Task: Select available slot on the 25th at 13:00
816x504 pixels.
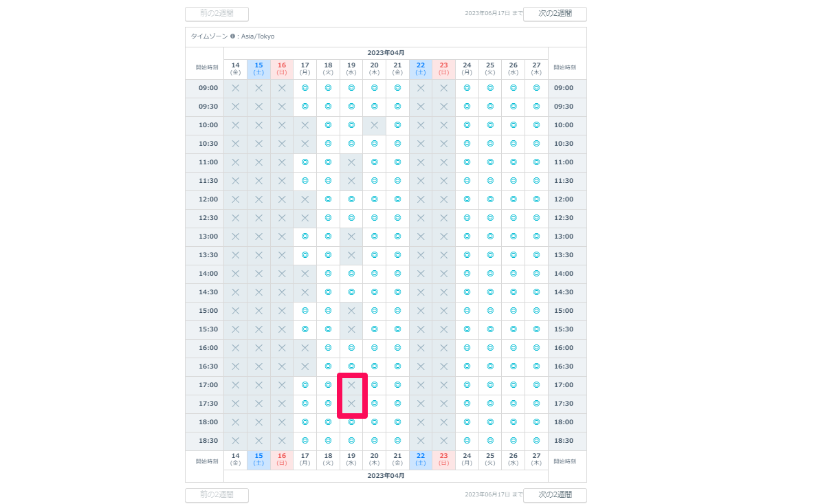Action: tap(490, 237)
